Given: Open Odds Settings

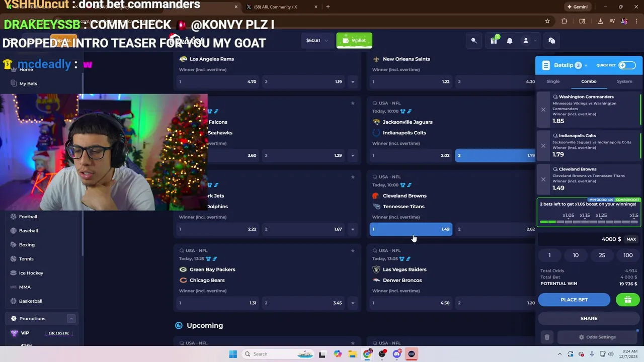Looking at the screenshot, I should coord(597,337).
